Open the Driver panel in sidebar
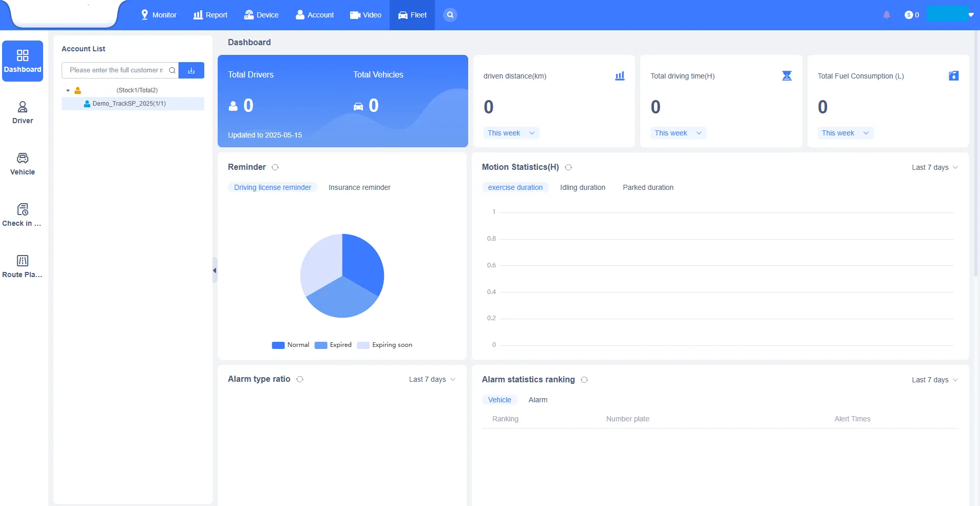This screenshot has height=506, width=980. 22,112
